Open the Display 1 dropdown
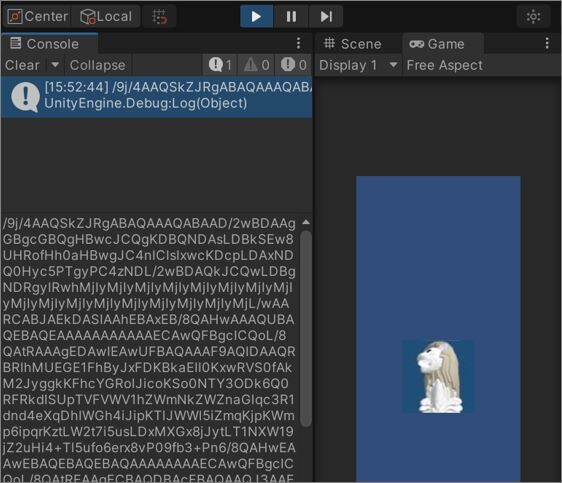Image resolution: width=562 pixels, height=483 pixels. [x=358, y=65]
